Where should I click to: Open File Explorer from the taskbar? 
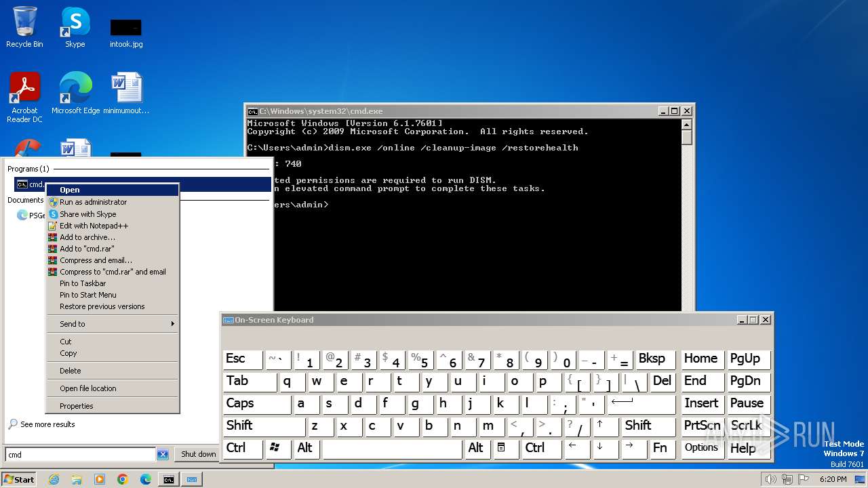(x=77, y=479)
